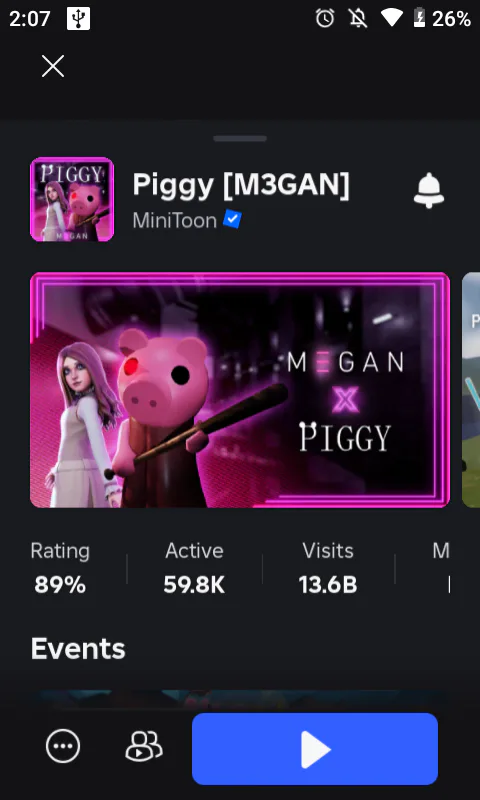Close the game details sheet with X
This screenshot has width=480, height=800.
[53, 66]
